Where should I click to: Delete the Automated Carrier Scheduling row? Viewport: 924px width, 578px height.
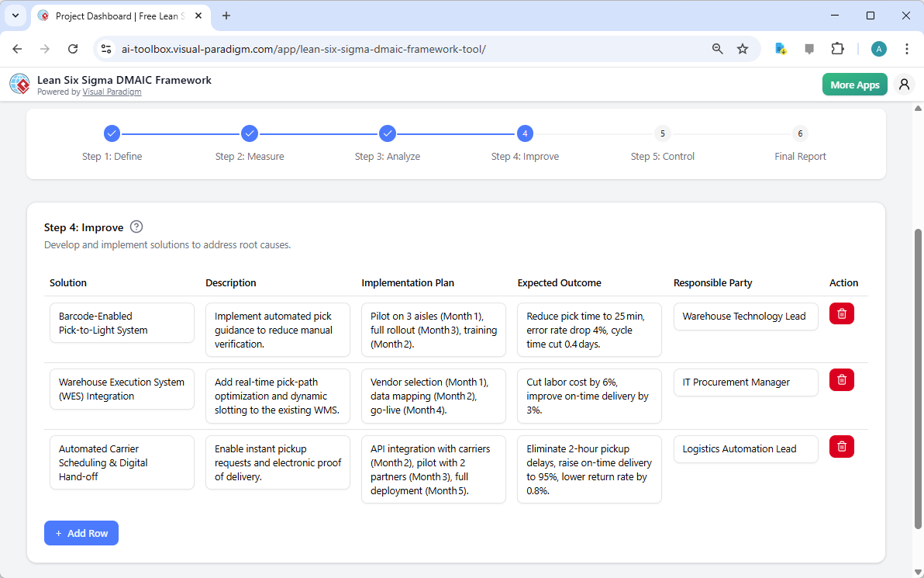[841, 446]
